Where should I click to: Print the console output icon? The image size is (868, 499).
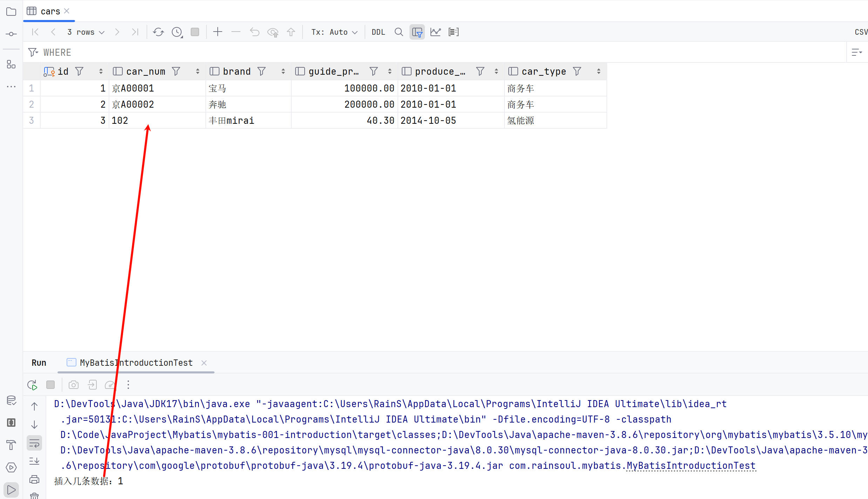pyautogui.click(x=34, y=479)
